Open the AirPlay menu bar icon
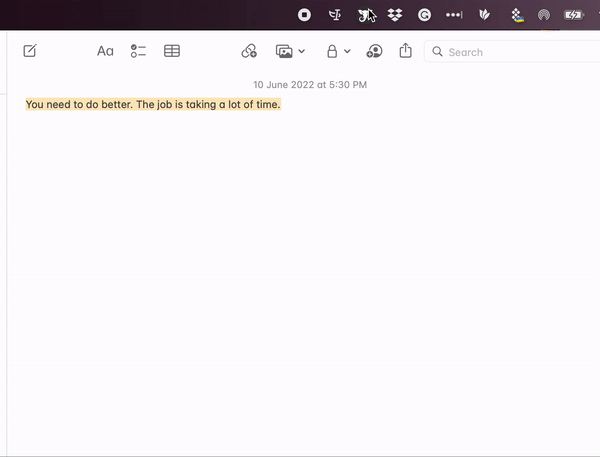600x457 pixels. pos(544,15)
